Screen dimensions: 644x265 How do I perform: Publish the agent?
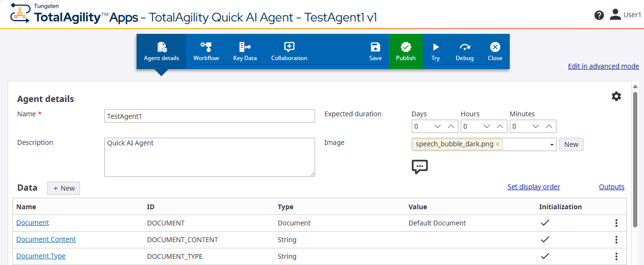406,51
